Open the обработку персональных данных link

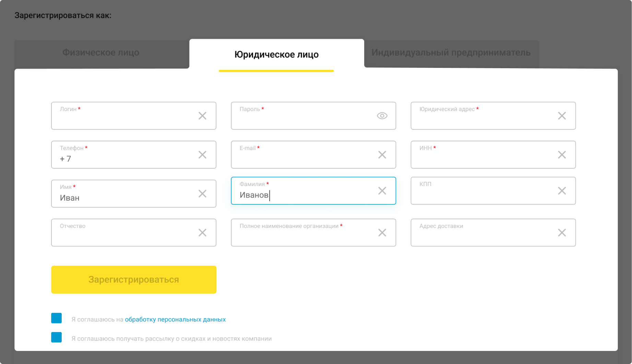click(x=176, y=319)
